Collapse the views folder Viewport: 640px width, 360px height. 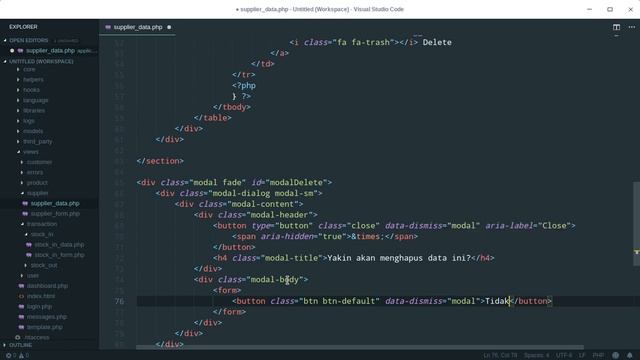(18, 152)
